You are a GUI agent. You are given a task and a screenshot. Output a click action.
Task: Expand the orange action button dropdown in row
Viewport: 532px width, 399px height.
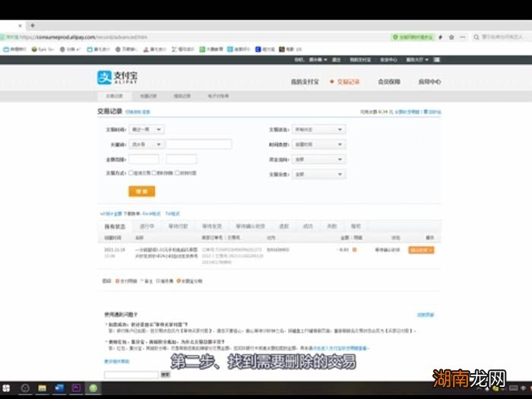pyautogui.click(x=431, y=250)
